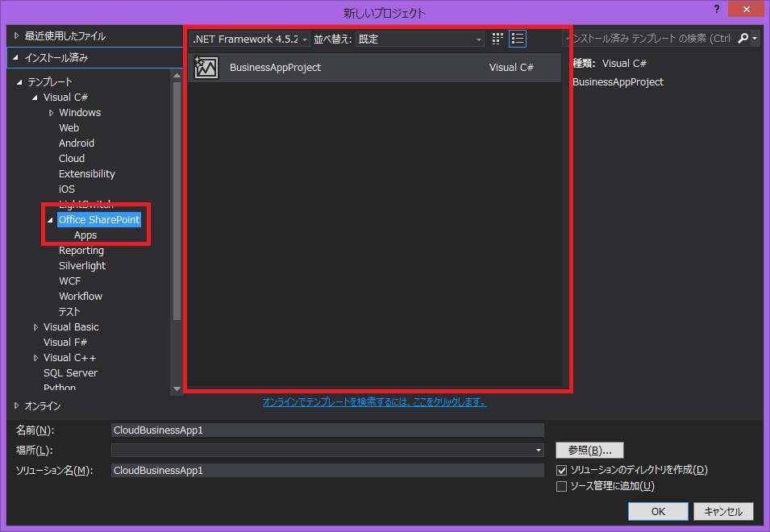Viewport: 770px width, 532px height.
Task: Open the search templates online link
Action: point(375,402)
